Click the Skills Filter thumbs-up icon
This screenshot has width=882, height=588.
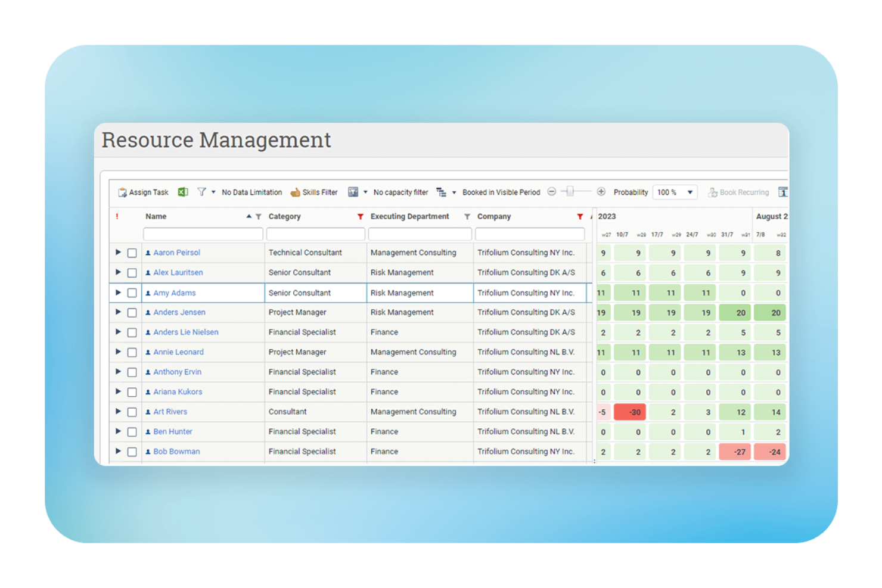point(296,192)
